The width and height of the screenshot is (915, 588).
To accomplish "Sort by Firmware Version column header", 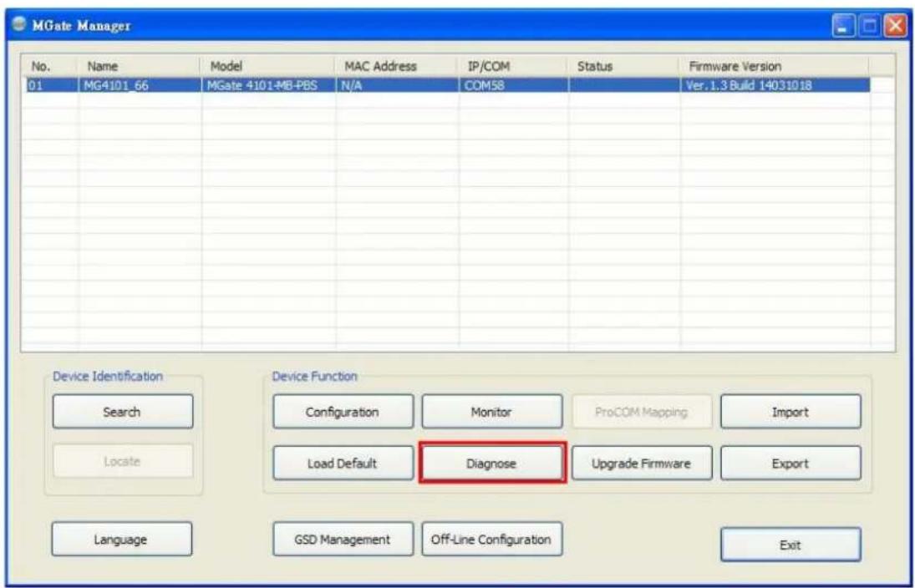I will coord(775,67).
